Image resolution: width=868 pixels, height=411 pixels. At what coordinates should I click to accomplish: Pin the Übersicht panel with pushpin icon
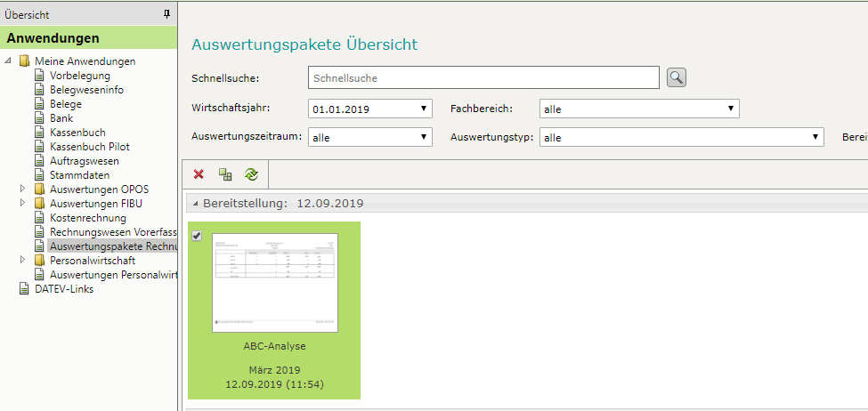pyautogui.click(x=167, y=15)
